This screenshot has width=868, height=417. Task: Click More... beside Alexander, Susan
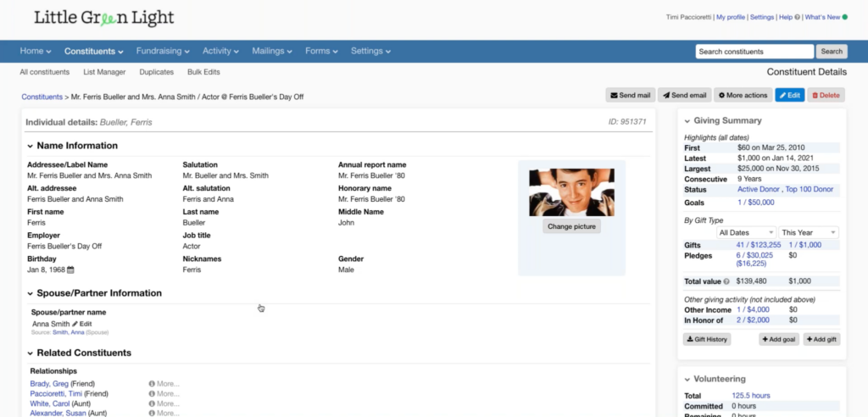168,413
